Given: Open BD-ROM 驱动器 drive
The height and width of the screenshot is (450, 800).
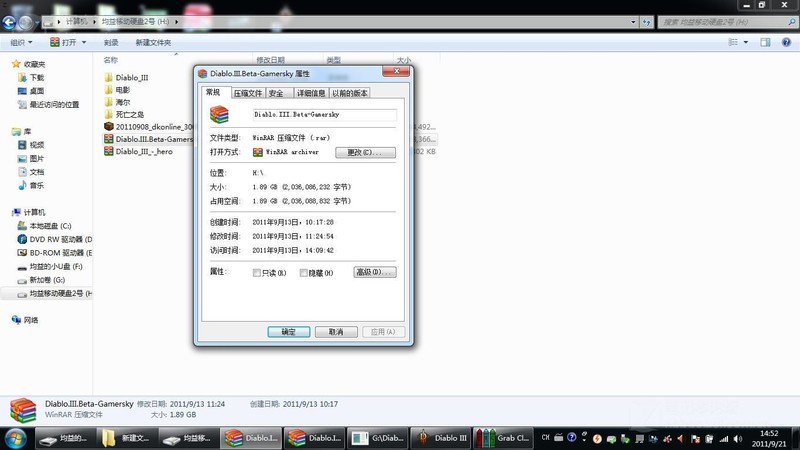Looking at the screenshot, I should pyautogui.click(x=60, y=253).
